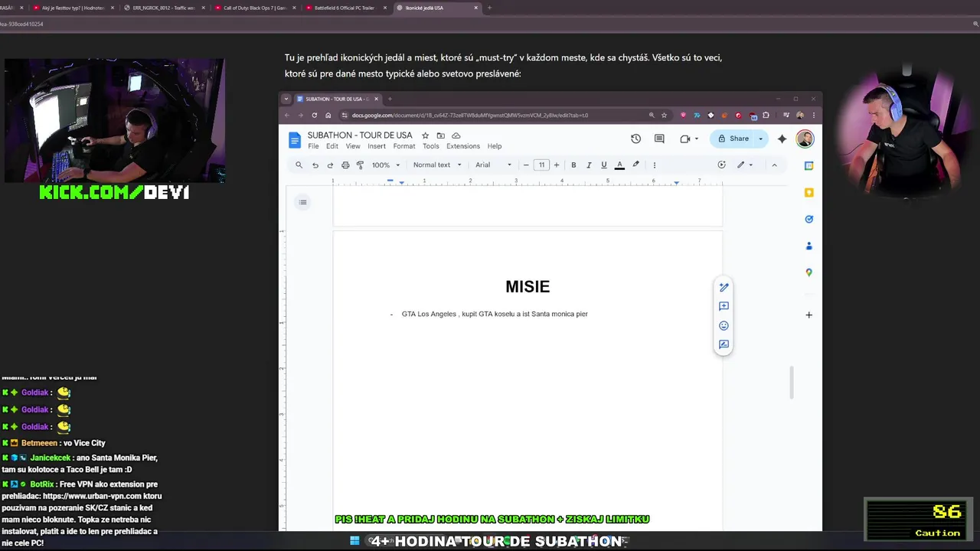Open more toolbar options
The image size is (980, 551).
[654, 165]
